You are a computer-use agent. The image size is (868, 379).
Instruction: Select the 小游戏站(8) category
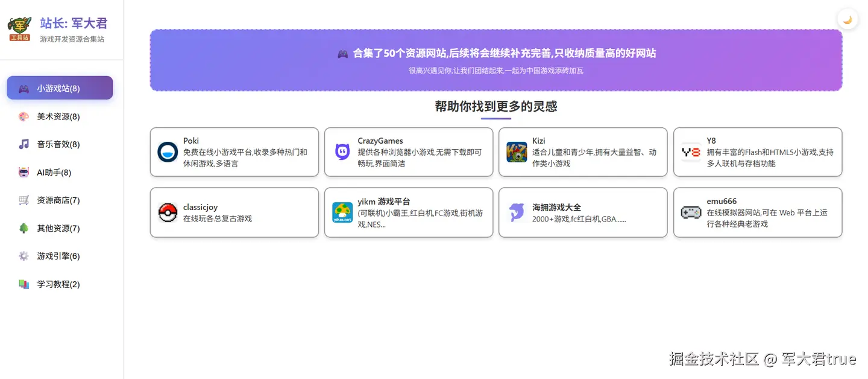tap(60, 88)
